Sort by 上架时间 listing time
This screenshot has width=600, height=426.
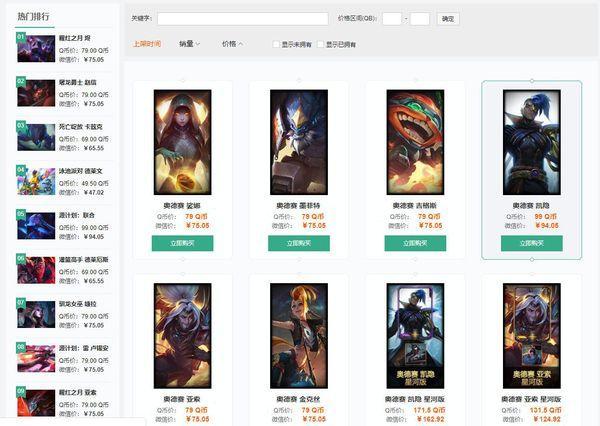147,44
